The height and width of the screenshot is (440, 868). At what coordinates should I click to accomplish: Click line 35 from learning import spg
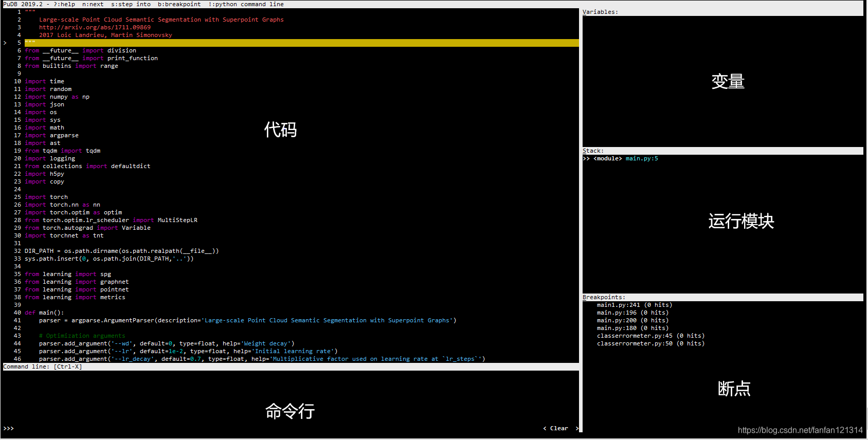pos(67,274)
